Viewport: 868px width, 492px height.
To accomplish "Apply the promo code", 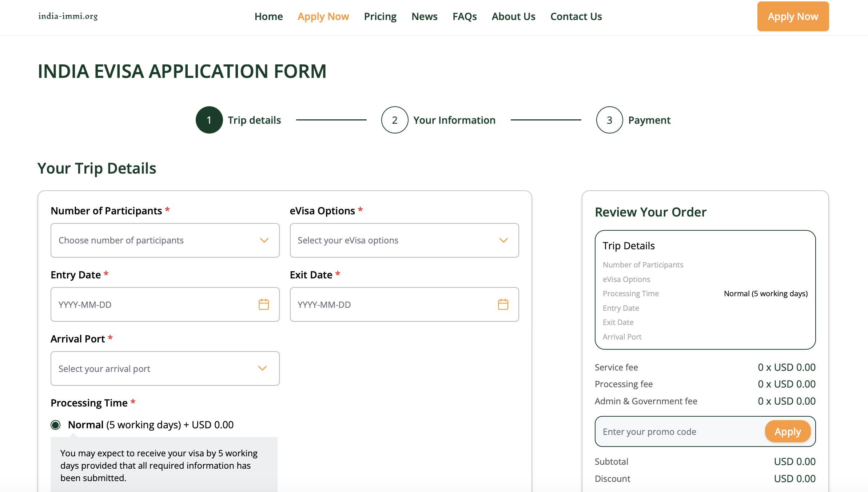I will [788, 432].
